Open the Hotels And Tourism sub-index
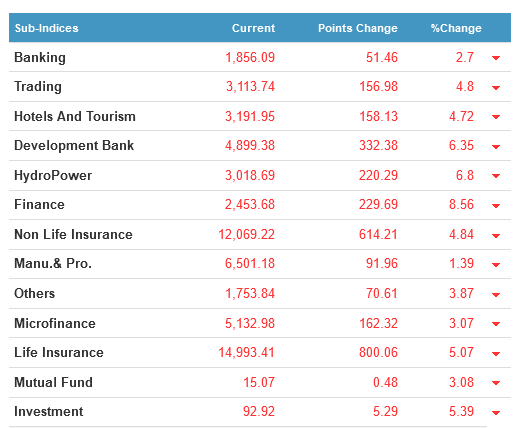The width and height of the screenshot is (519, 428). 75,116
